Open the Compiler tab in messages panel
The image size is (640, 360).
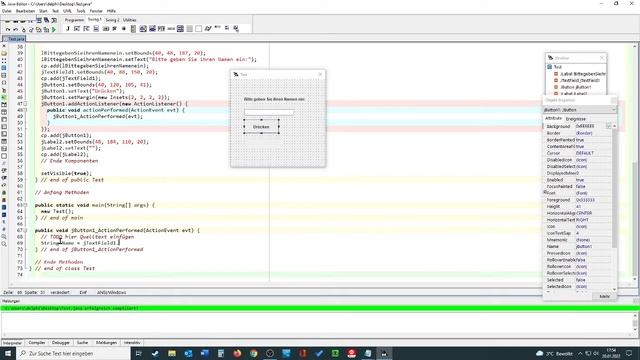click(37, 343)
